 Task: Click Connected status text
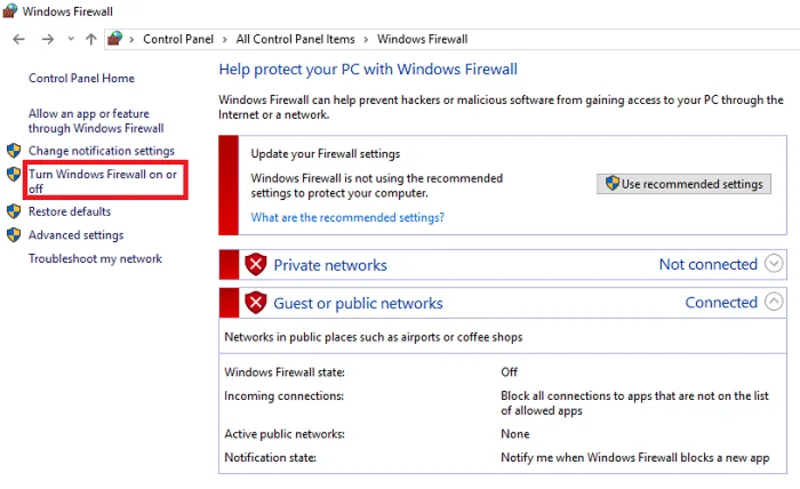coord(721,303)
